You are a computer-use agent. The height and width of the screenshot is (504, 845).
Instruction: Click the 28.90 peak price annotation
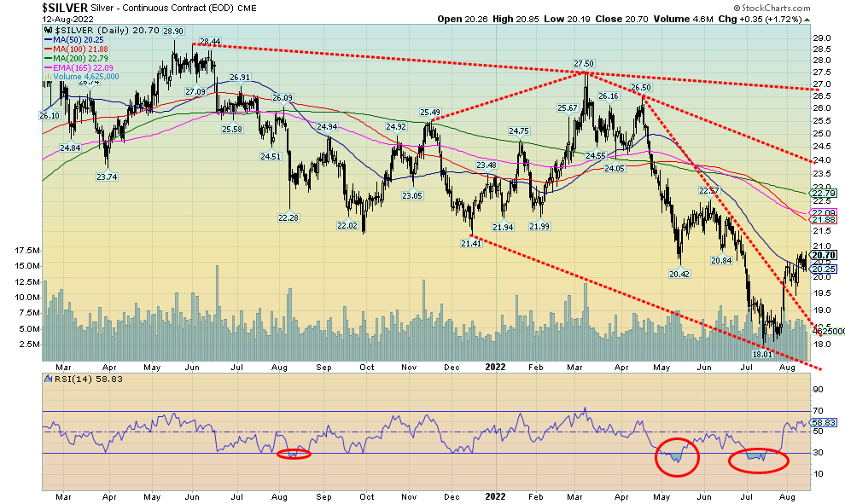click(x=173, y=31)
